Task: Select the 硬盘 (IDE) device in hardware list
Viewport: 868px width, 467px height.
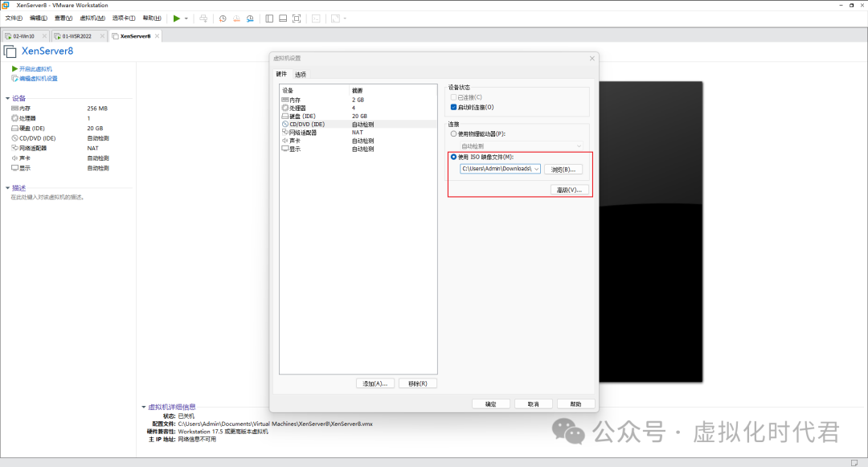Action: point(301,116)
